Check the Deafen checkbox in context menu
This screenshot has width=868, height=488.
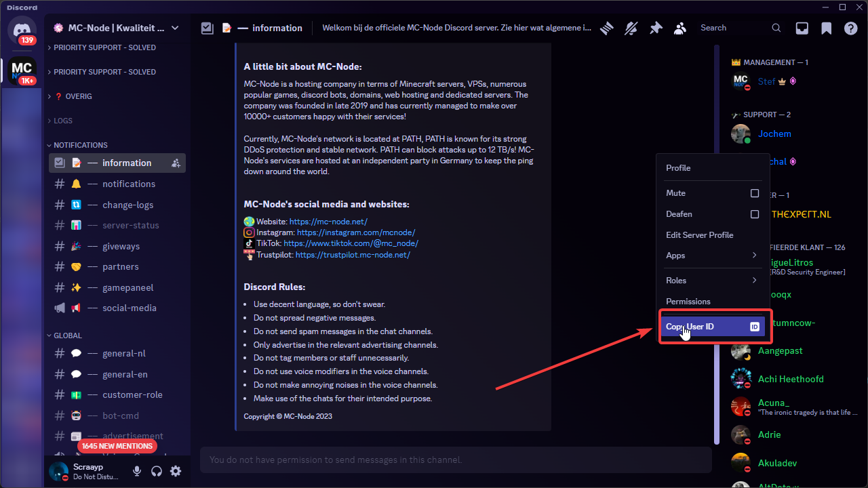point(755,214)
